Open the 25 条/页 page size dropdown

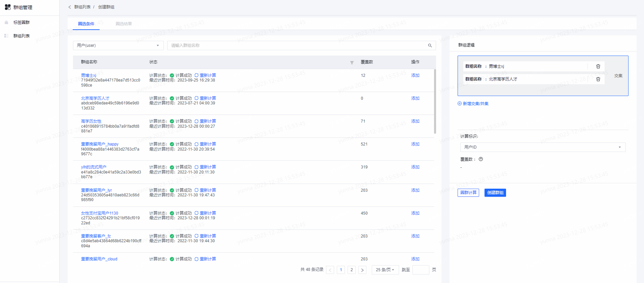click(385, 270)
